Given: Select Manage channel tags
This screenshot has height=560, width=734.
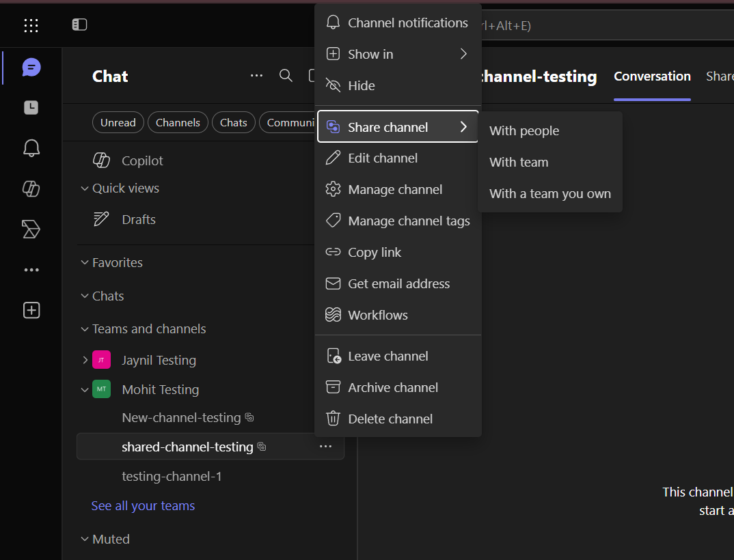Looking at the screenshot, I should [398, 221].
